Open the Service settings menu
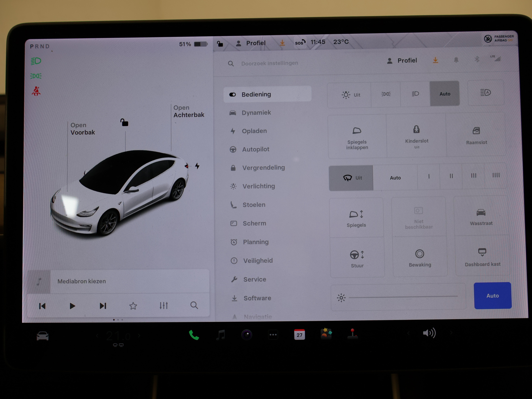 click(x=249, y=279)
